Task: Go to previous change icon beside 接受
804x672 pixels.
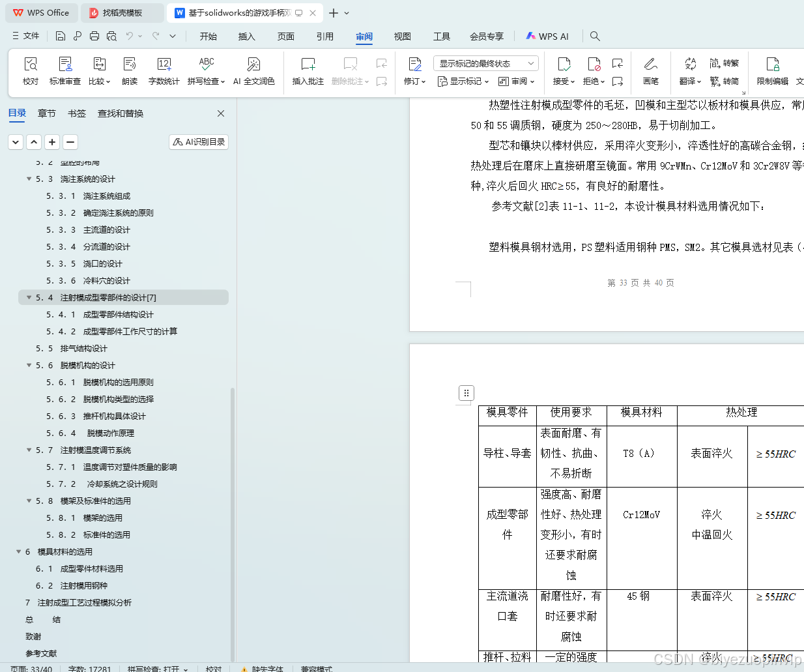Action: (618, 63)
